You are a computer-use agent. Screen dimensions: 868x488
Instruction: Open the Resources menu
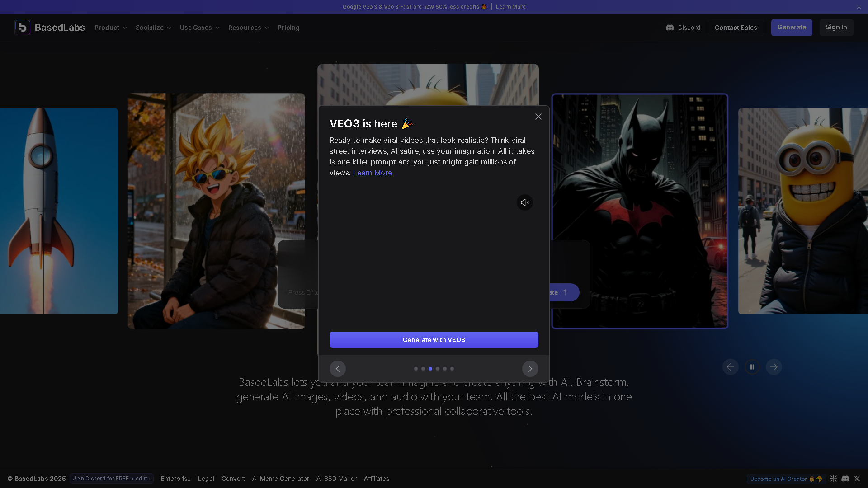(248, 28)
